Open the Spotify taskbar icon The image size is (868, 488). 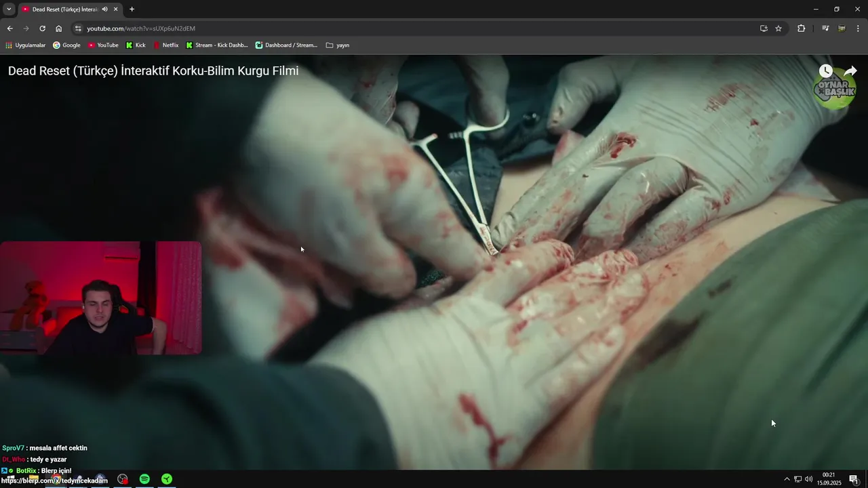coord(144,479)
